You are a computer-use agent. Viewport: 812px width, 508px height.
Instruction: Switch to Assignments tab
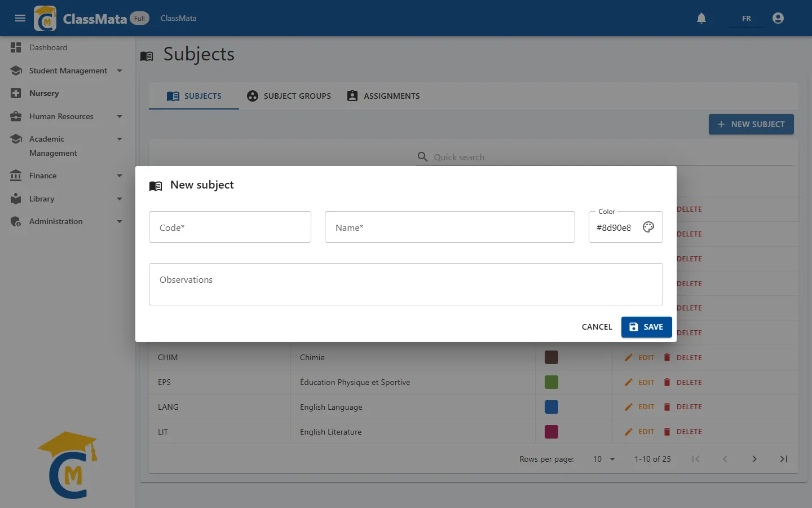tap(383, 96)
